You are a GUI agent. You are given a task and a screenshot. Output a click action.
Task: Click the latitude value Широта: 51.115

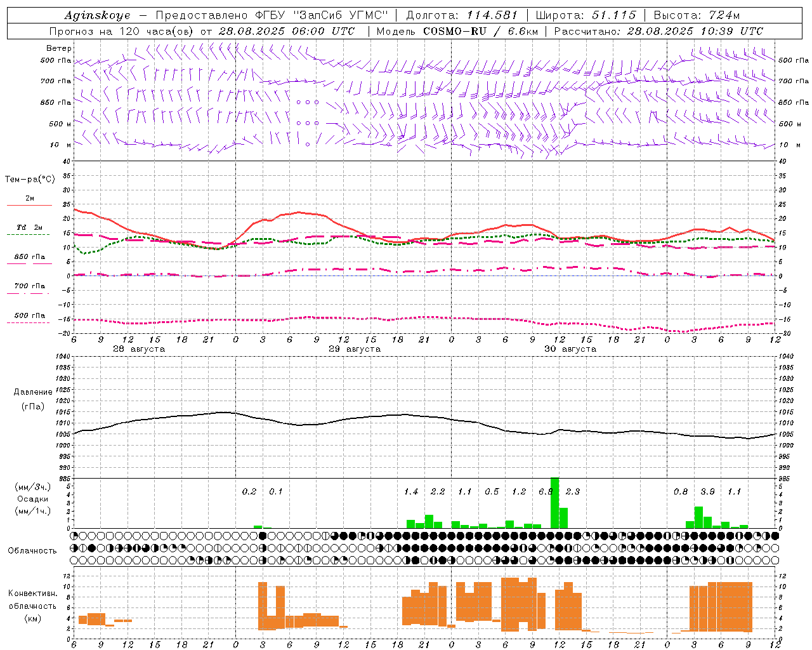coord(586,15)
